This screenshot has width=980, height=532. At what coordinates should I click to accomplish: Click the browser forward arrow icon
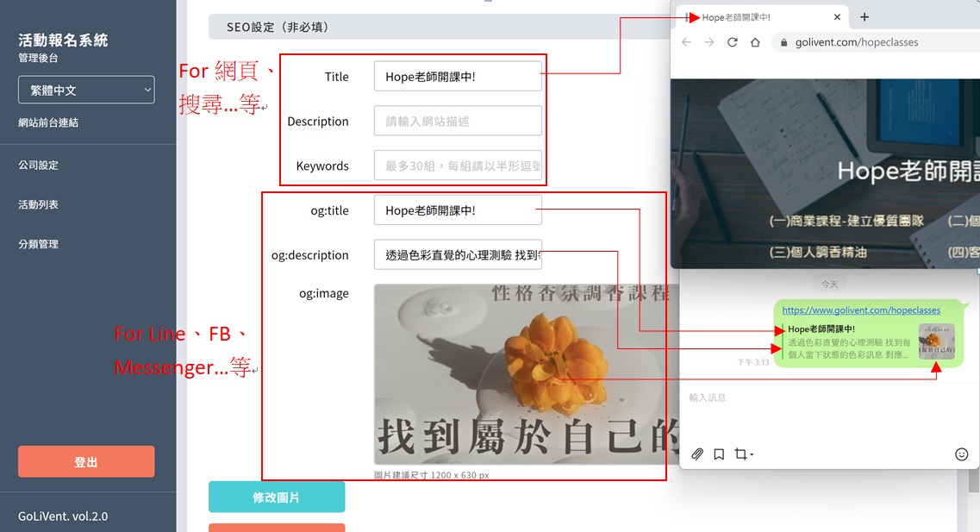coord(709,42)
